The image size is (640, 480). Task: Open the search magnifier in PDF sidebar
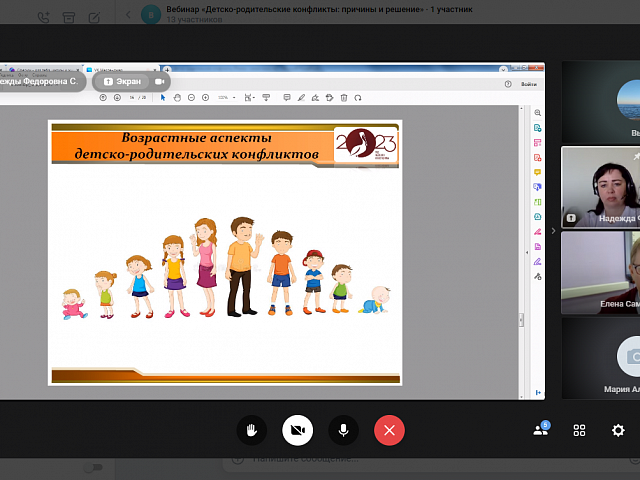(538, 113)
